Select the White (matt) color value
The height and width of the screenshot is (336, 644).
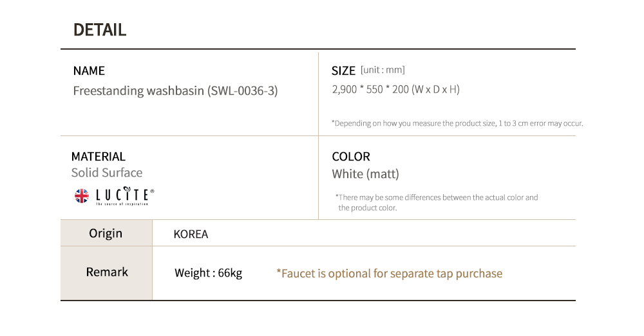coord(365,174)
